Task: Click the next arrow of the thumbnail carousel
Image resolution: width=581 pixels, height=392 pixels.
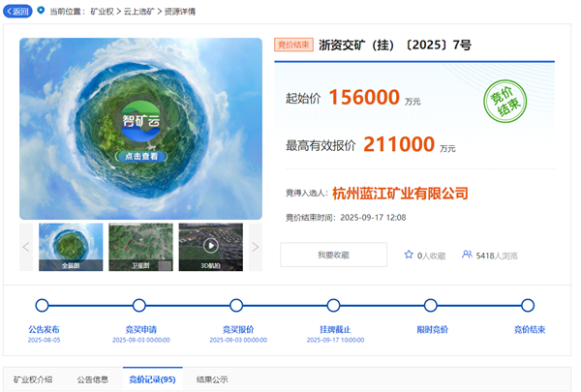Action: pyautogui.click(x=256, y=247)
